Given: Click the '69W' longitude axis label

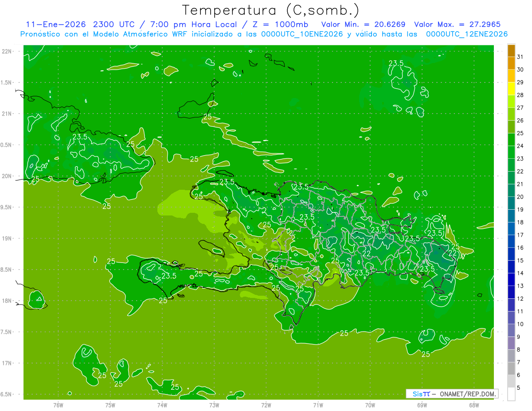Looking at the screenshot, I should [422, 405].
